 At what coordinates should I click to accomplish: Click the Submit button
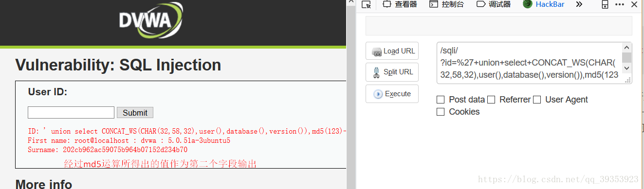pyautogui.click(x=135, y=113)
